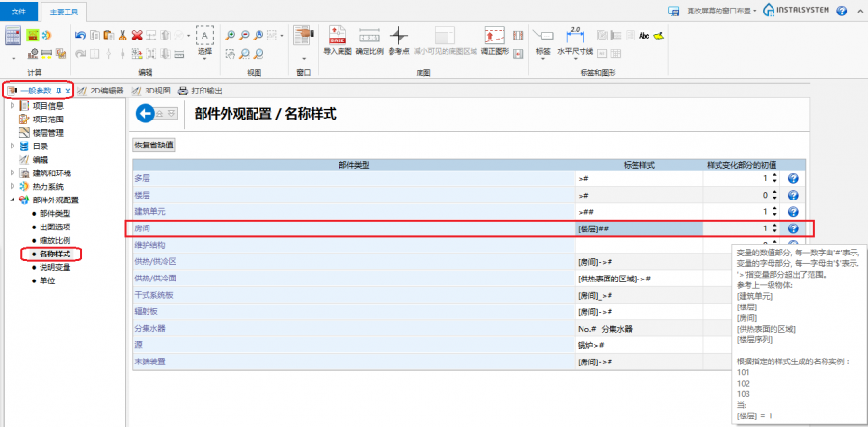Switch to the 3D视图 tab
Image resolution: width=868 pixels, height=427 pixels.
150,91
